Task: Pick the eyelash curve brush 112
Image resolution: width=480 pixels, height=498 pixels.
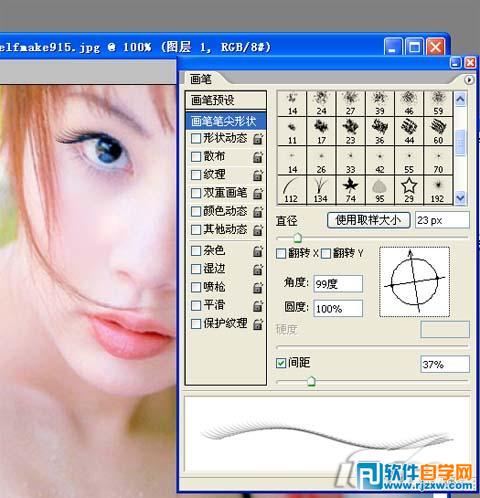Action: [x=292, y=190]
